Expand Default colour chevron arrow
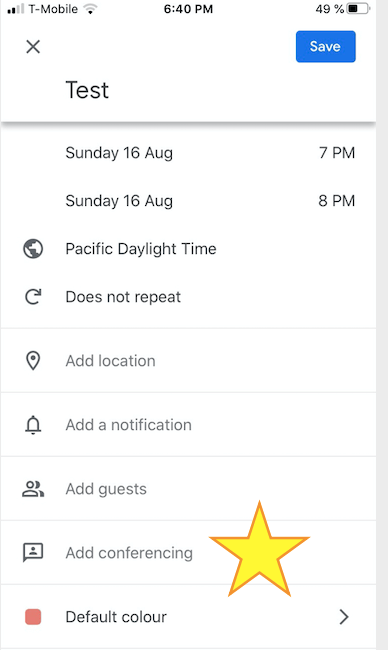 click(x=344, y=617)
